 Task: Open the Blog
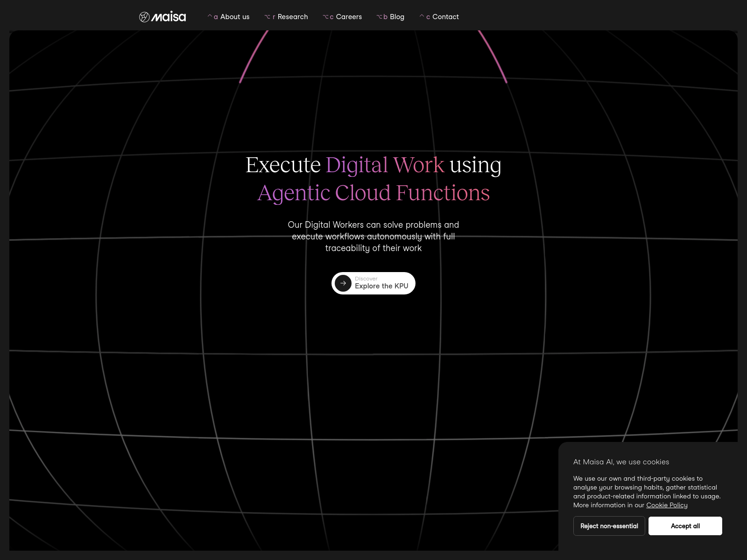(x=397, y=17)
